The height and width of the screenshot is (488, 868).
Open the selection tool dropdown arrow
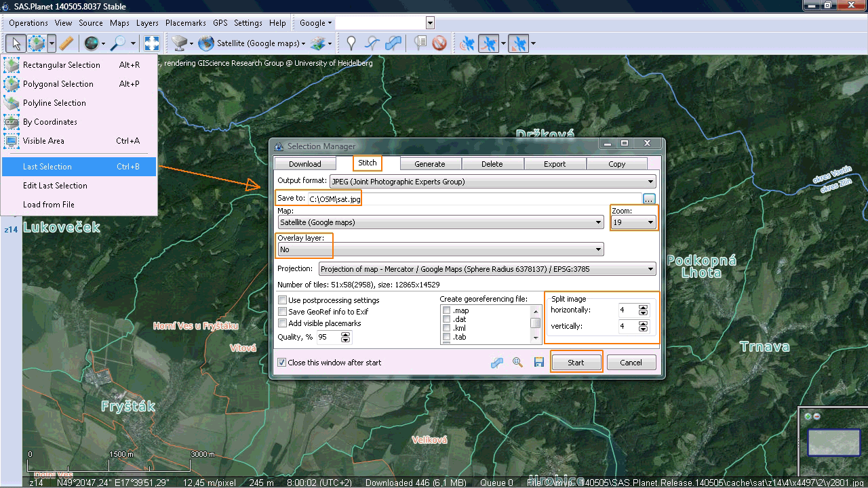click(x=52, y=43)
